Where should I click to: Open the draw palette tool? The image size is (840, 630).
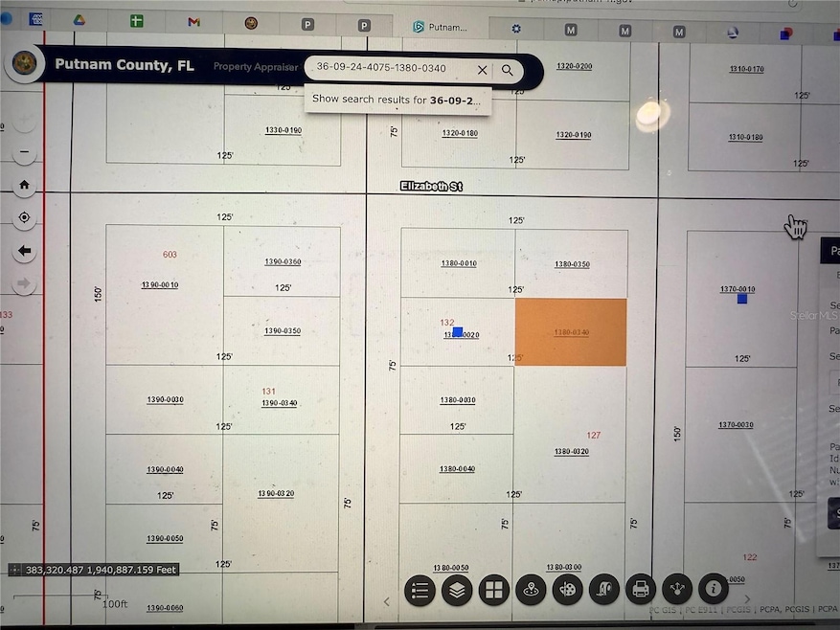568,590
